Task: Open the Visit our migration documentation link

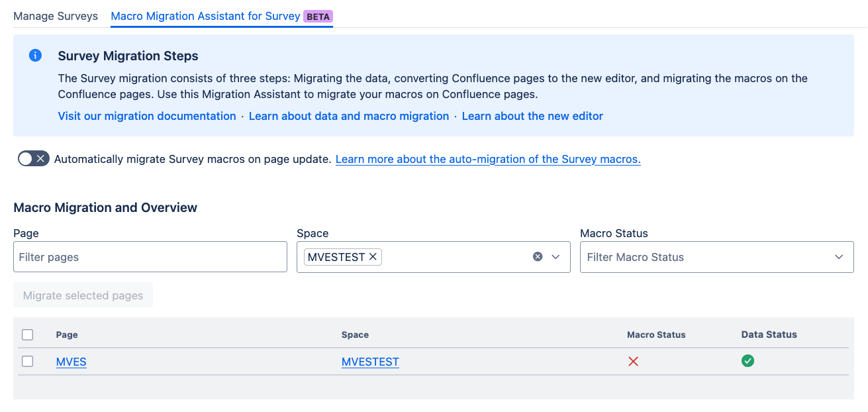Action: 147,116
